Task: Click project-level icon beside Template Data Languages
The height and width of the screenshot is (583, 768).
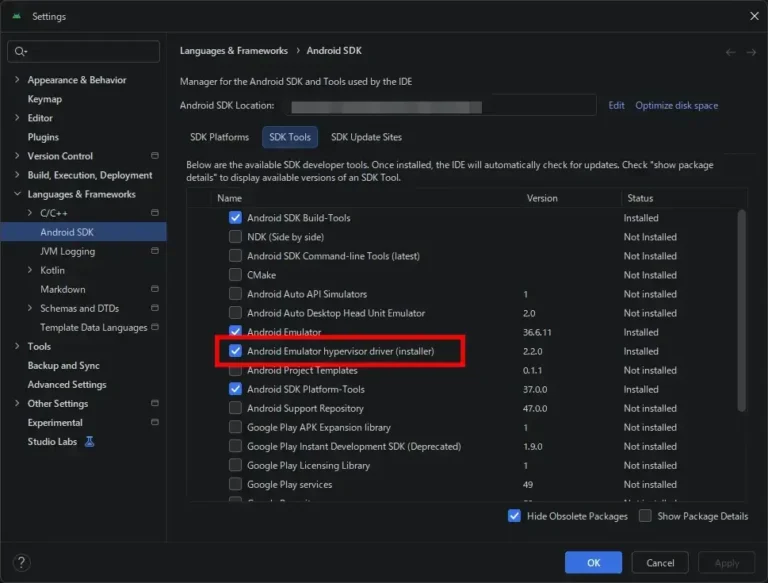Action: coord(155,327)
